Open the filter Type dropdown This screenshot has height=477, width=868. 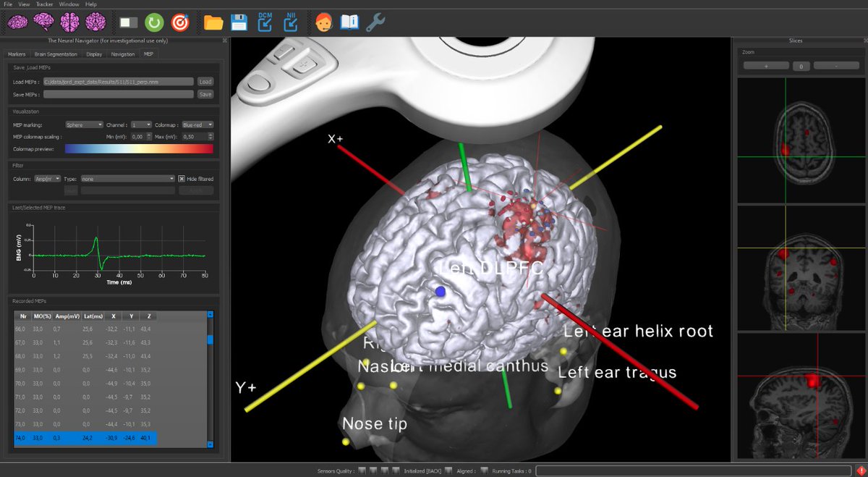point(127,178)
